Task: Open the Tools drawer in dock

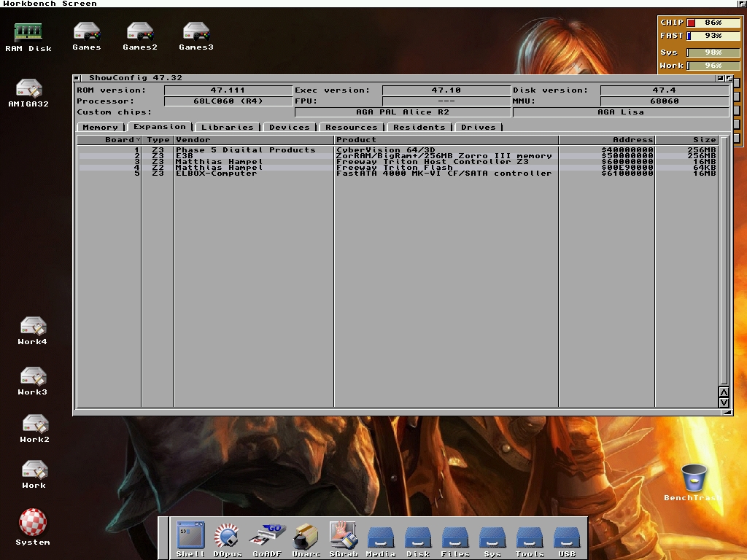Action: (530, 542)
